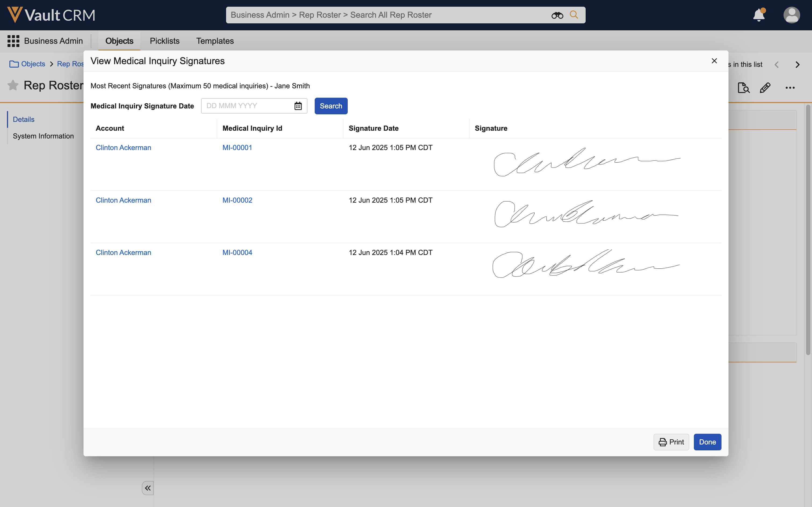Open the notifications bell

759,15
